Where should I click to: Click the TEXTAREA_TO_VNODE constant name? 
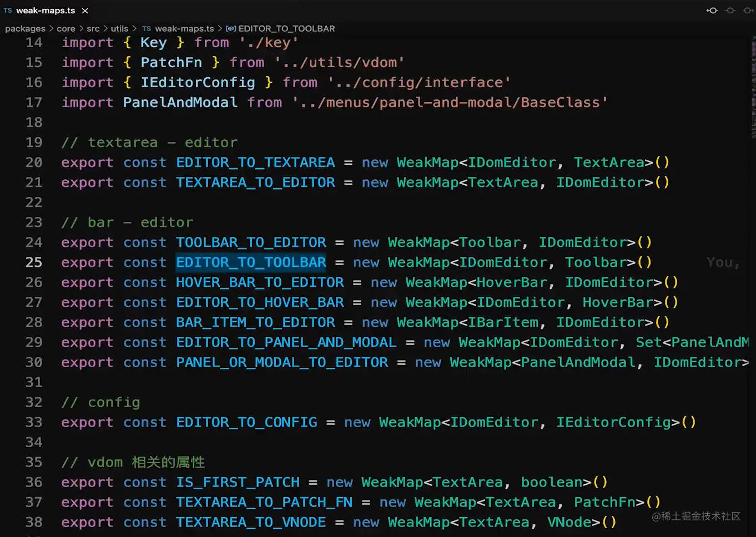point(251,522)
